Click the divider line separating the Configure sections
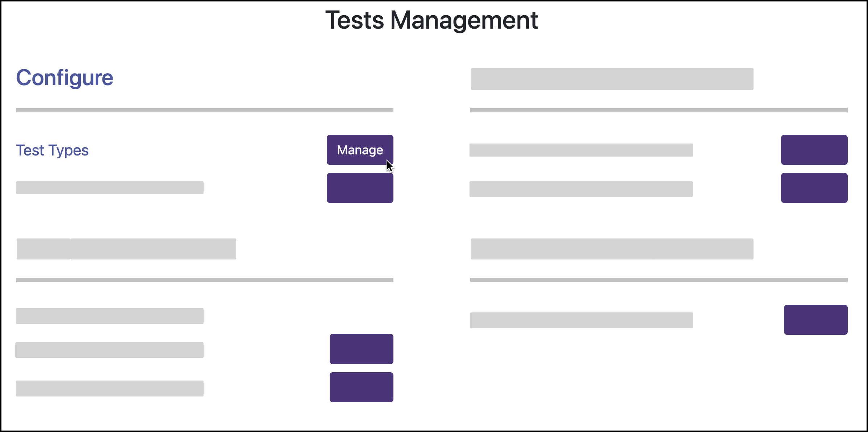The width and height of the screenshot is (868, 432). pos(204,109)
